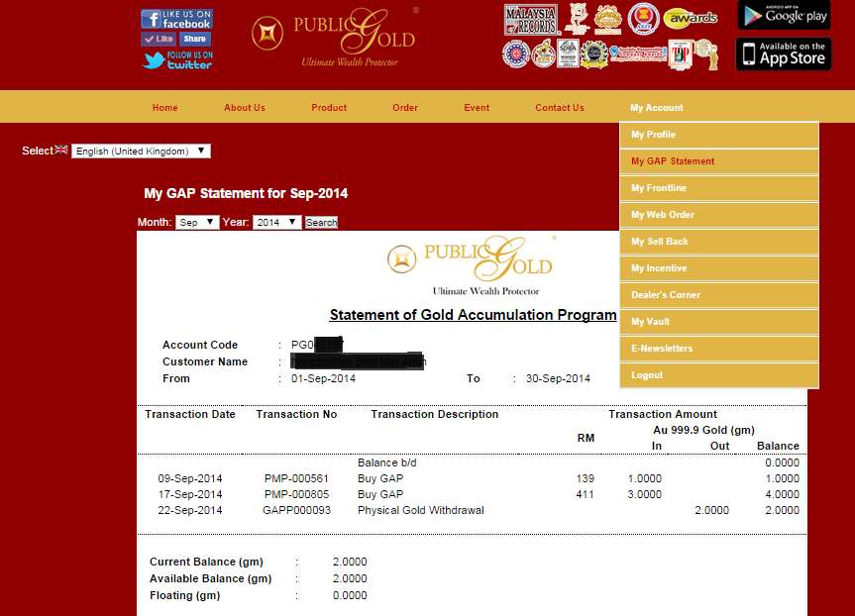Click the Statement of Gold Accumulation Program heading

pyautogui.click(x=473, y=315)
